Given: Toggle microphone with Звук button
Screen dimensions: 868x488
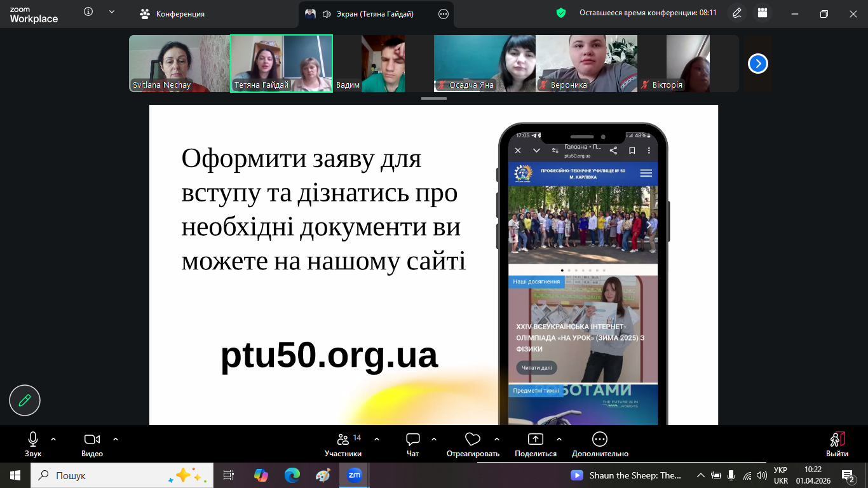Looking at the screenshot, I should [x=33, y=444].
